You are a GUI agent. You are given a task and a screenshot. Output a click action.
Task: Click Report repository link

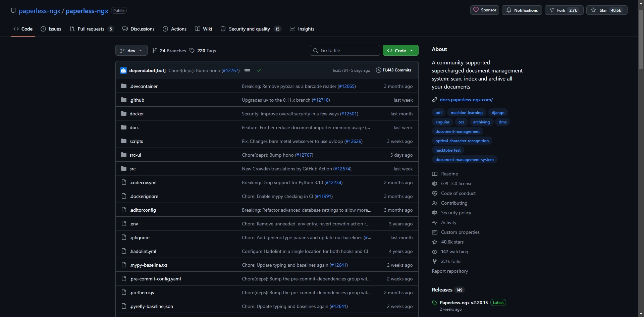coord(450,271)
